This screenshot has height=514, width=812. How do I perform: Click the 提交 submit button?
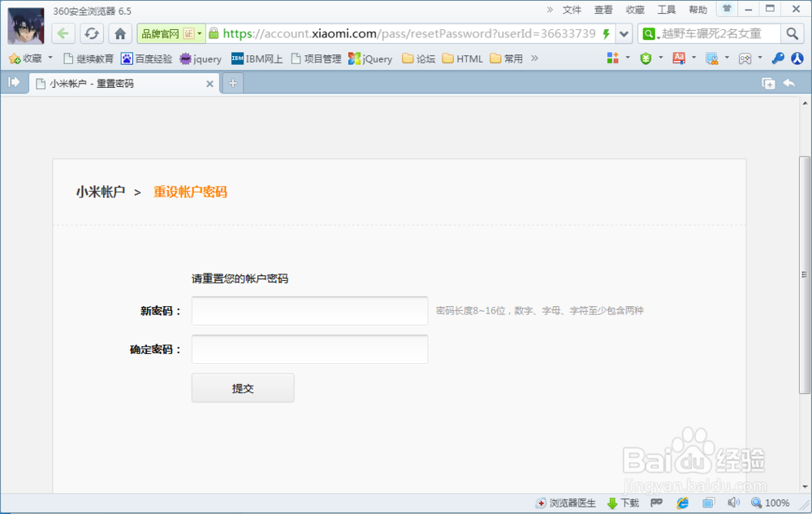pos(243,387)
